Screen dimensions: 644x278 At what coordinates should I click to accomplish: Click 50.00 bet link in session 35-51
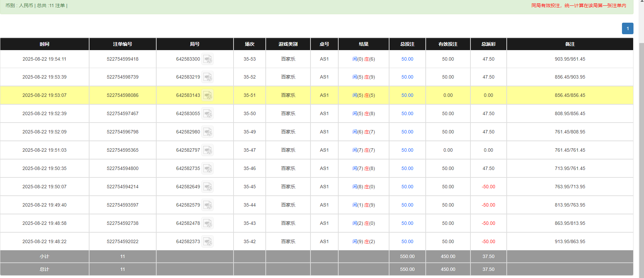407,95
